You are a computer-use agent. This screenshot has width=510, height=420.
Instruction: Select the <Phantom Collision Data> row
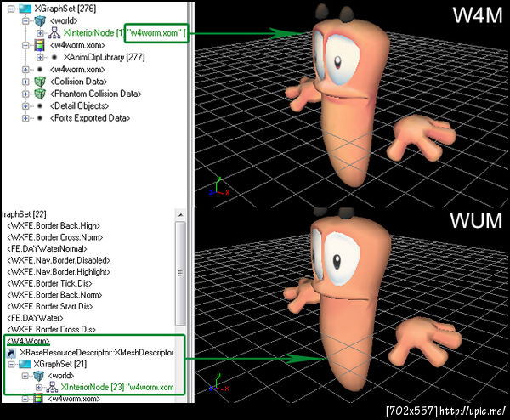(x=95, y=94)
